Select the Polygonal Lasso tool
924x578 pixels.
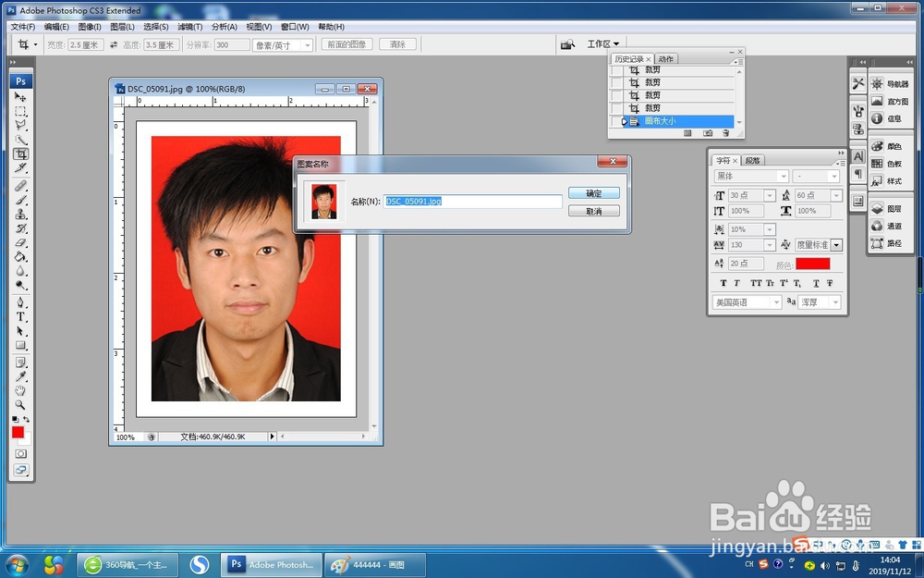(x=20, y=125)
